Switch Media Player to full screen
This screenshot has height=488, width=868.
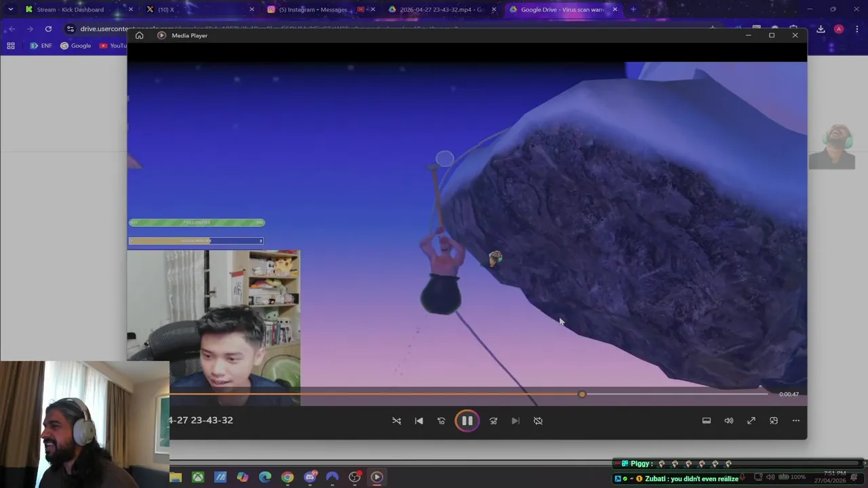click(751, 421)
